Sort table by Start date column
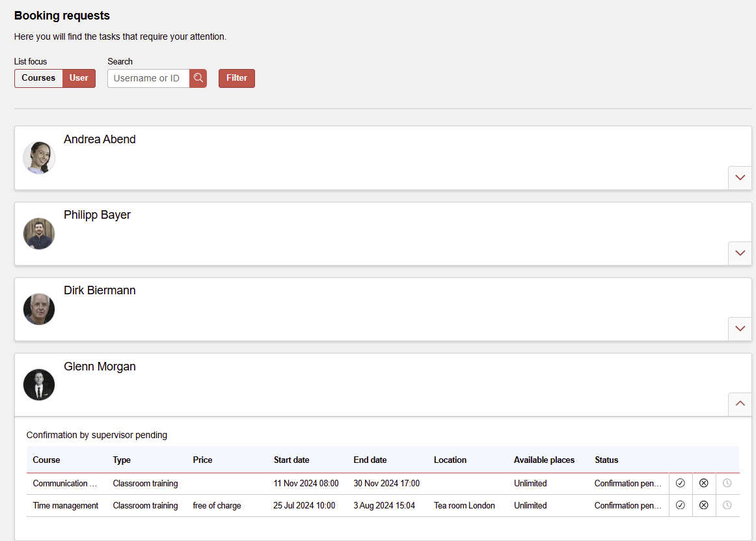This screenshot has width=756, height=541. point(291,460)
